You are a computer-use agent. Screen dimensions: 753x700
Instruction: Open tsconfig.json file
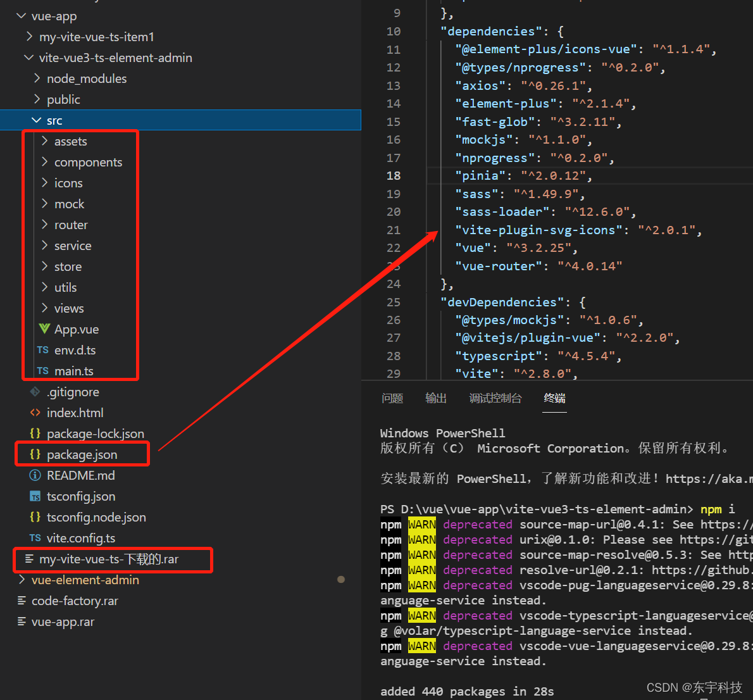click(x=81, y=496)
